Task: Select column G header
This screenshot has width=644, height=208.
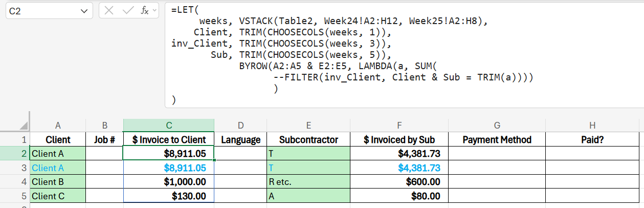Action: coord(497,126)
